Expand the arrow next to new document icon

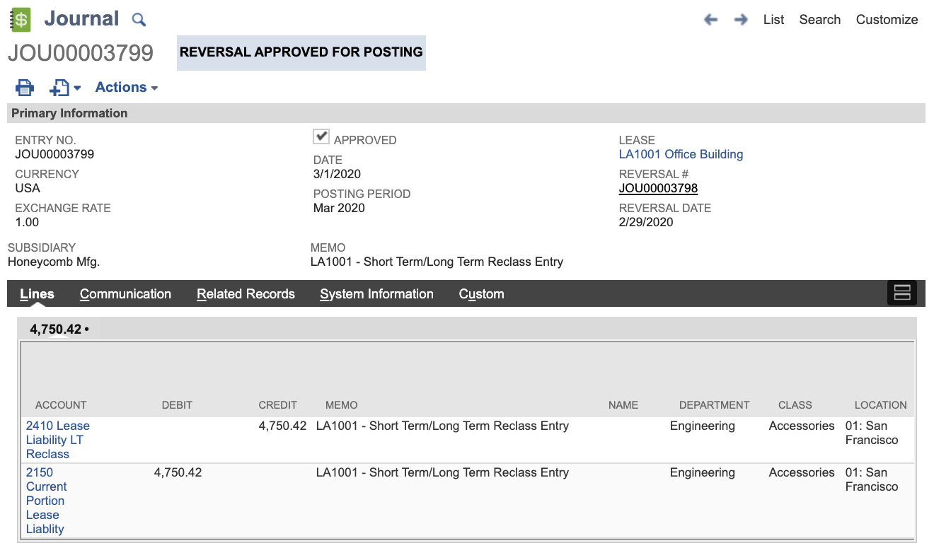coord(78,88)
